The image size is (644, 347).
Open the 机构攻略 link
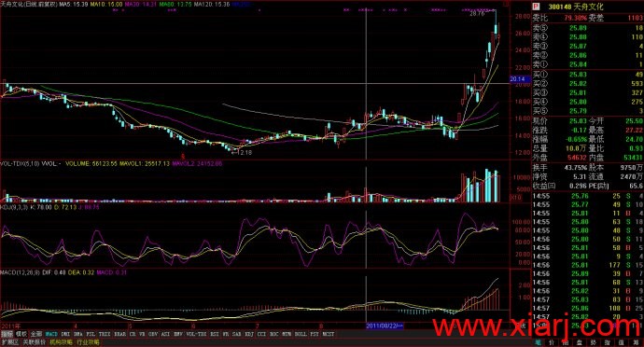point(61,342)
